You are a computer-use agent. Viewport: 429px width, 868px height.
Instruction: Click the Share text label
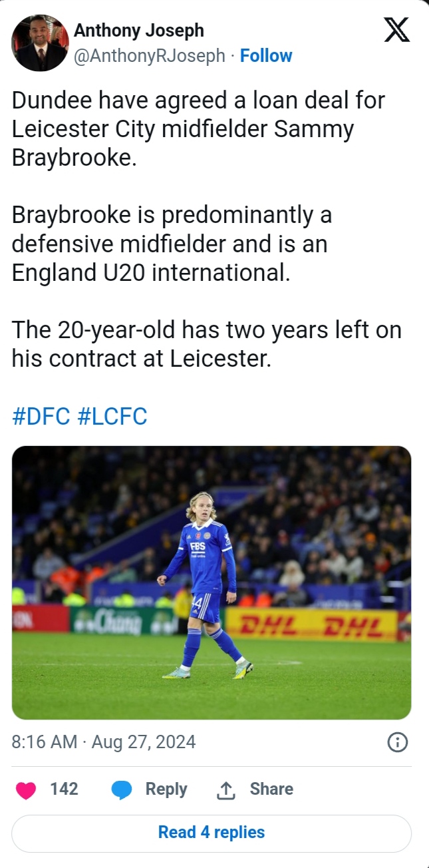pyautogui.click(x=271, y=789)
